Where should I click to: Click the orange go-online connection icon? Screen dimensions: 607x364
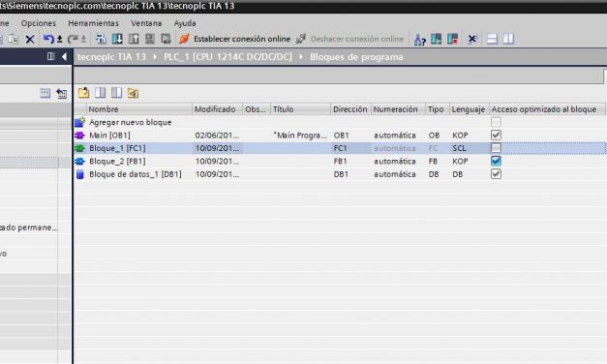[184, 39]
